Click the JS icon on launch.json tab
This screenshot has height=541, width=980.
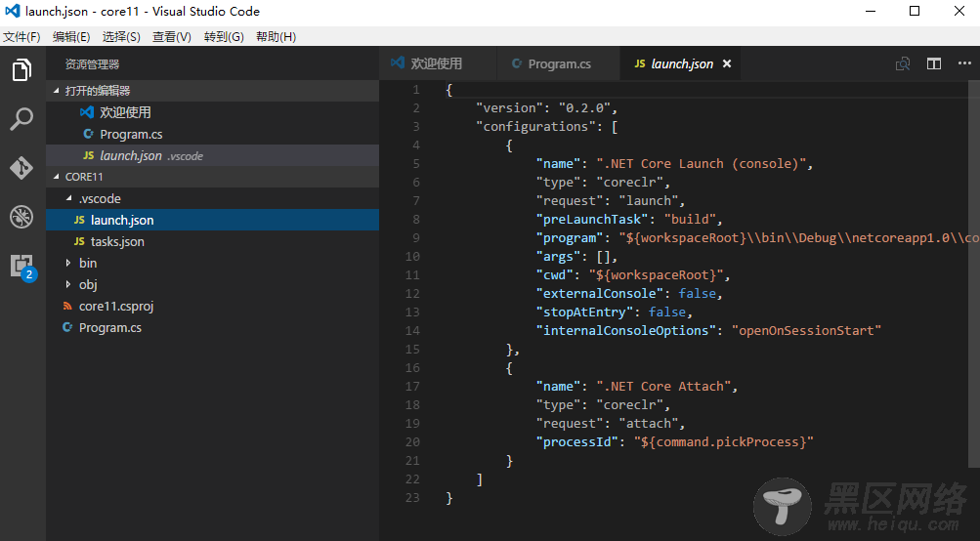point(640,63)
